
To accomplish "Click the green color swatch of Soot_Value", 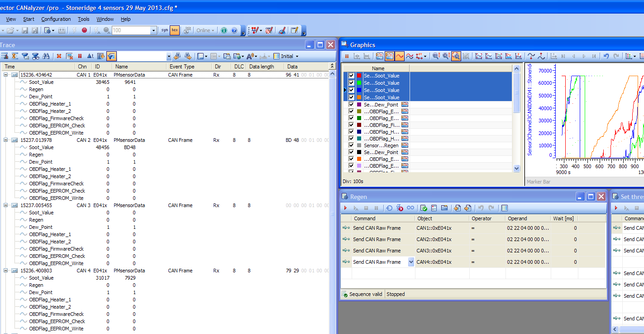I will tap(359, 83).
